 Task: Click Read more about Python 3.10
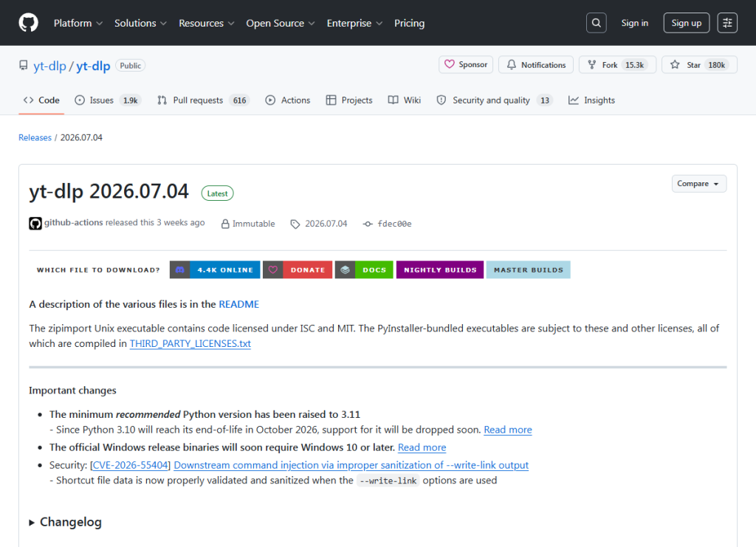pos(508,430)
